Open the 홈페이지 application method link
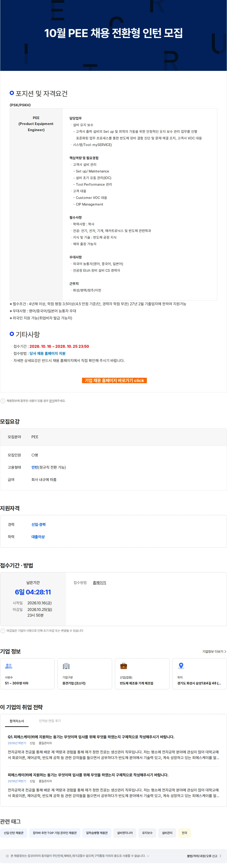This screenshot has height=868, width=227. pos(100,583)
